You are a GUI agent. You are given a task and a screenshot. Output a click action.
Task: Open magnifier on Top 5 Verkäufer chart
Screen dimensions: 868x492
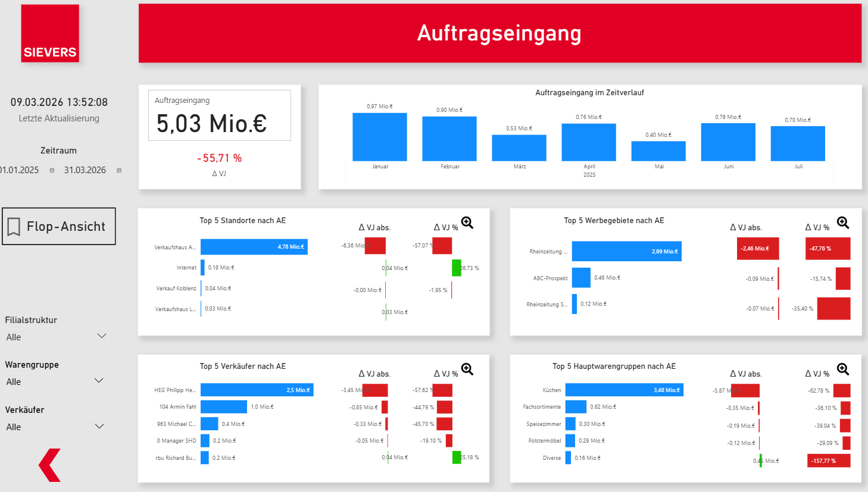(467, 369)
